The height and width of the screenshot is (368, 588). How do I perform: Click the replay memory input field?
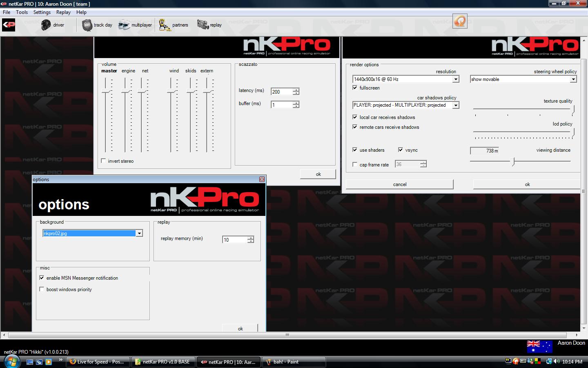[235, 240]
